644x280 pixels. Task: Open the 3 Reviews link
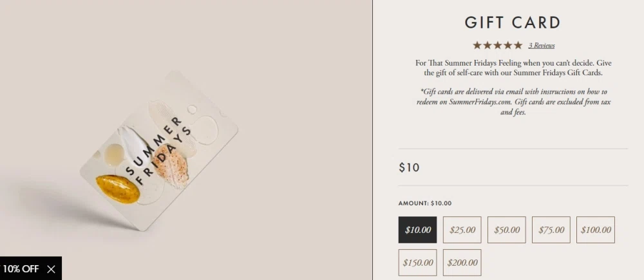542,46
